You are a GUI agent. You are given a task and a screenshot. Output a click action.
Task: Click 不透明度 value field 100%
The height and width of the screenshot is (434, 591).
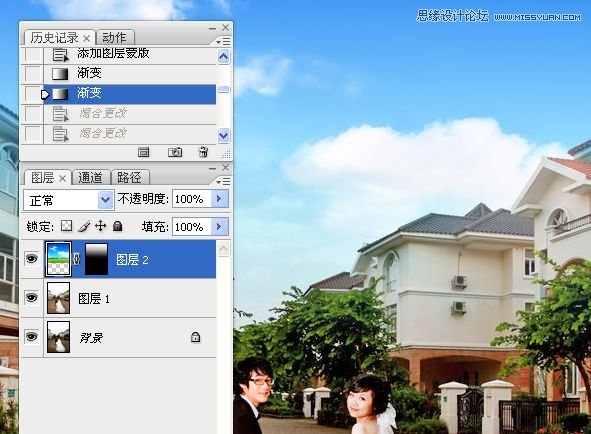pos(191,198)
